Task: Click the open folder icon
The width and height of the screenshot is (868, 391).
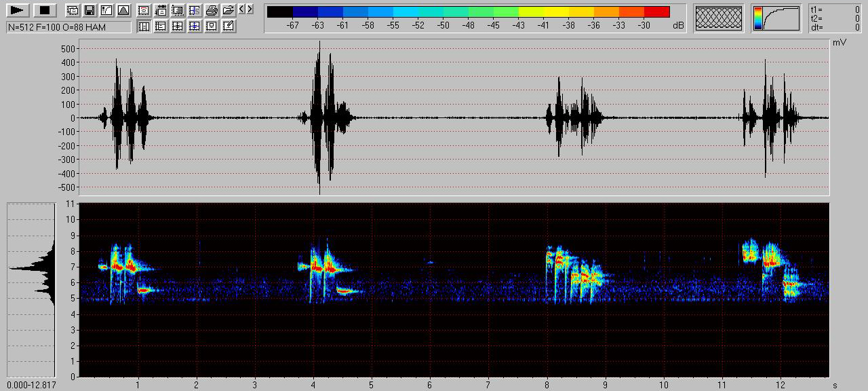Action: [229, 10]
